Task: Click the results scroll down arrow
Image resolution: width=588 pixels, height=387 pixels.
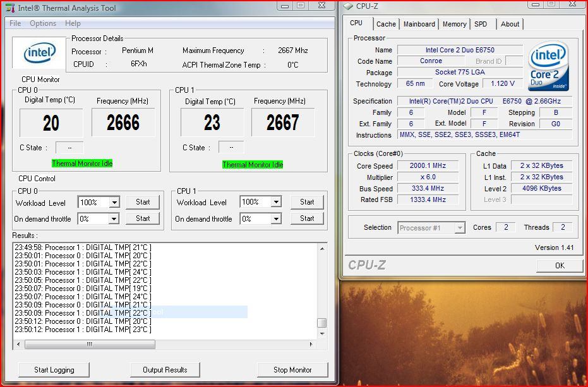Action: (x=322, y=333)
